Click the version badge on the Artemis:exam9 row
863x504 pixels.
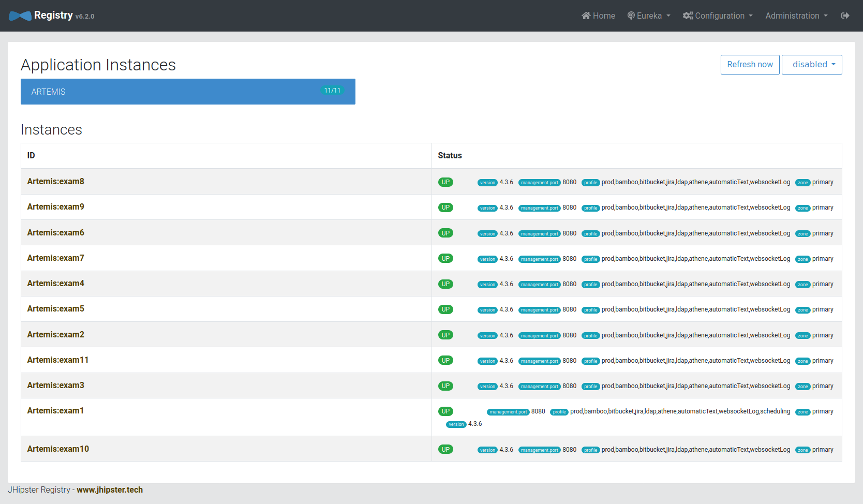tap(487, 208)
